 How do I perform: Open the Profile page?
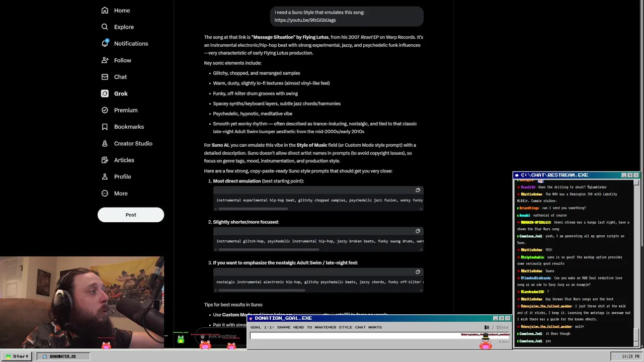(x=116, y=176)
